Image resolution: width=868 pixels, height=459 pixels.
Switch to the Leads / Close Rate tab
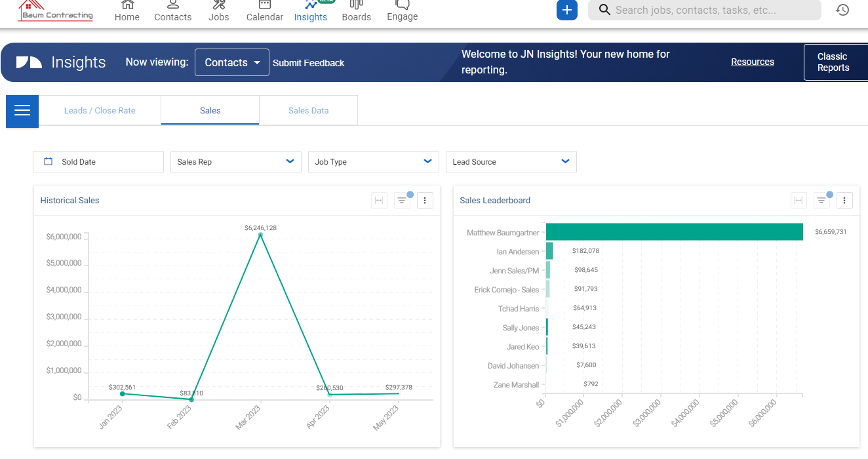100,110
